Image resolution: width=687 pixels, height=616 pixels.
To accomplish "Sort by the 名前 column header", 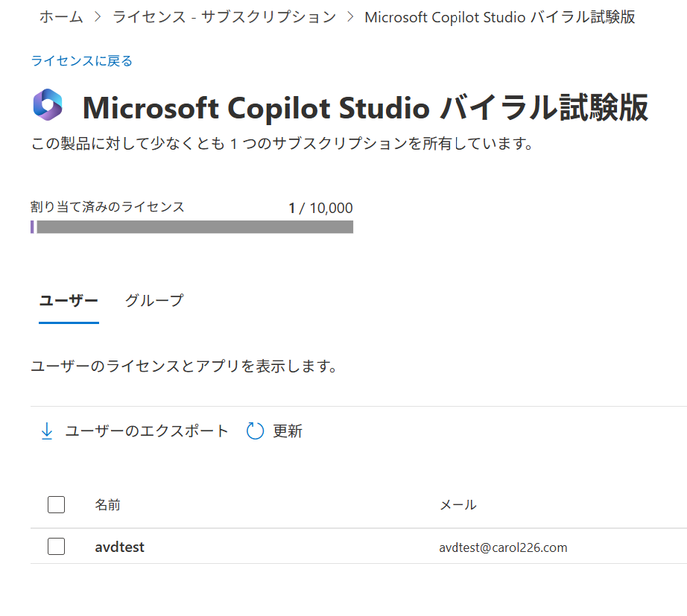I will [x=108, y=505].
